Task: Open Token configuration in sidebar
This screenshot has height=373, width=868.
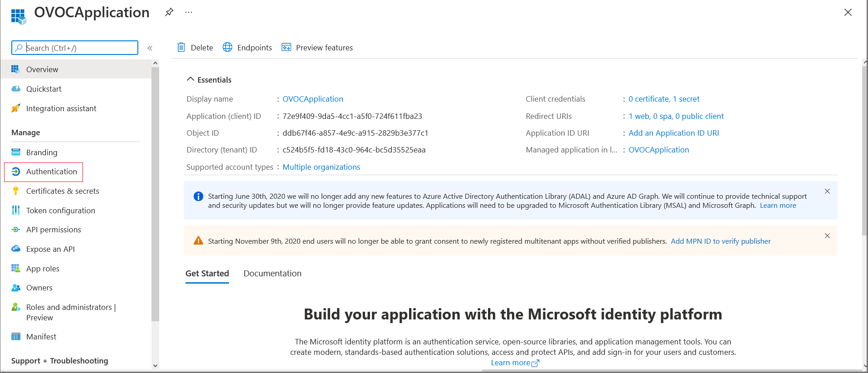Action: [x=60, y=211]
